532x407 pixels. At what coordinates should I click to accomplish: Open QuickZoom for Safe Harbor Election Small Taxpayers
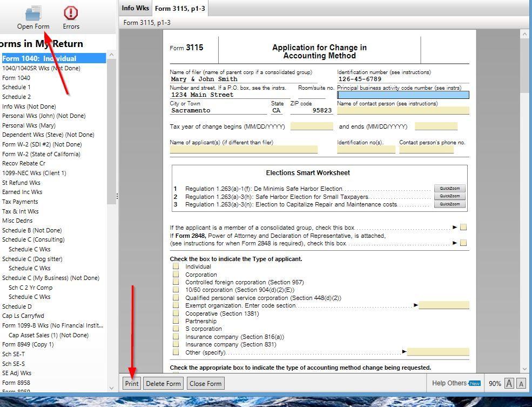point(449,196)
